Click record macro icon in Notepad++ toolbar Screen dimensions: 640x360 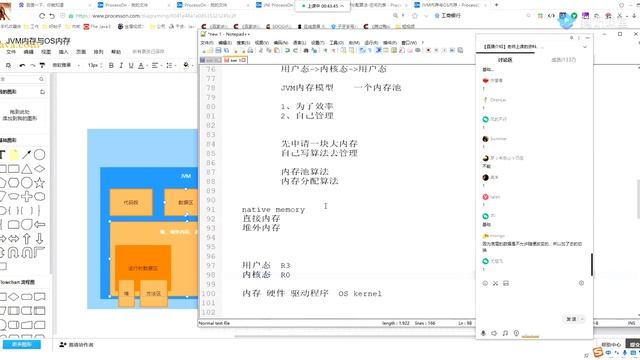pos(428,50)
